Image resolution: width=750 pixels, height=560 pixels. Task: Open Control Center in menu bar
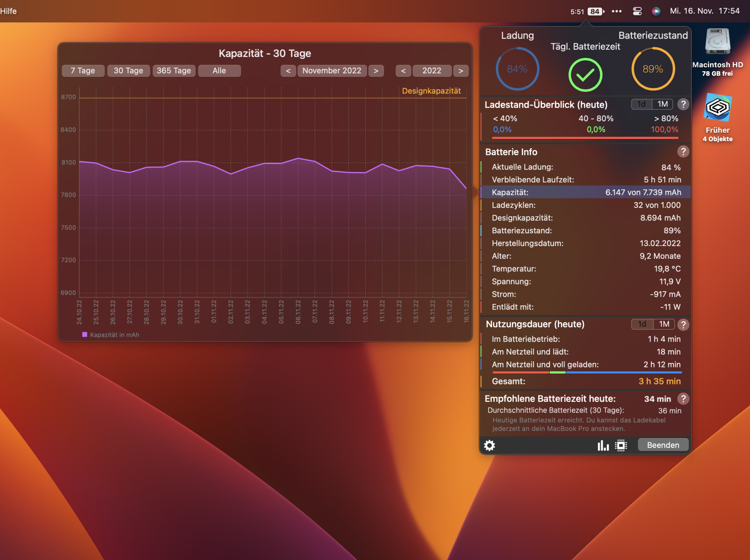[x=637, y=11]
